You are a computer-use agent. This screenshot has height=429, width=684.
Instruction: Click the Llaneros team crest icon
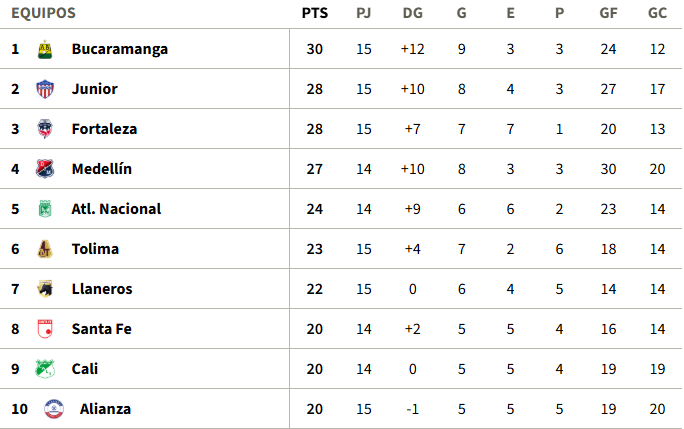(x=44, y=289)
